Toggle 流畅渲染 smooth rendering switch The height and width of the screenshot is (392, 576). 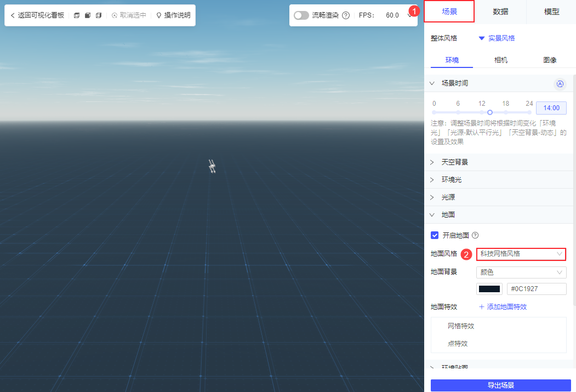click(301, 15)
